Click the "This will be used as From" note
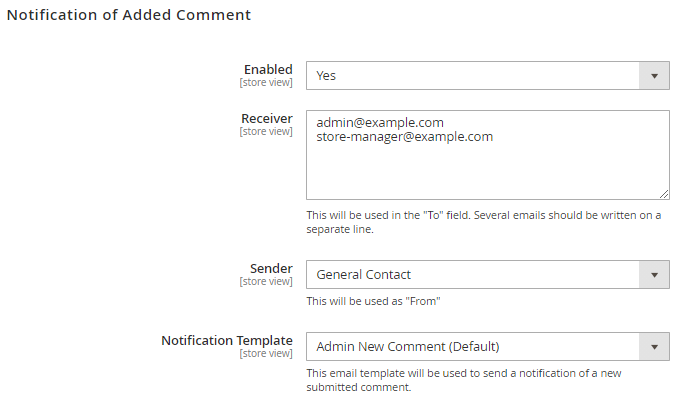 373,301
